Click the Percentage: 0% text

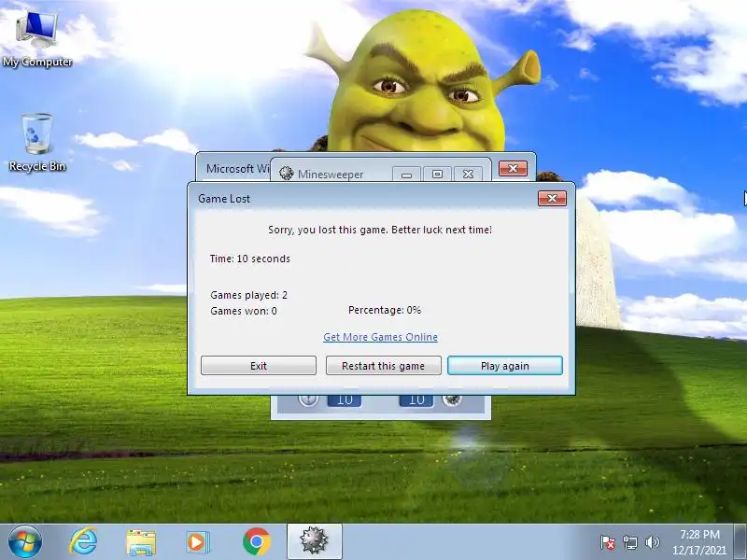pos(385,310)
